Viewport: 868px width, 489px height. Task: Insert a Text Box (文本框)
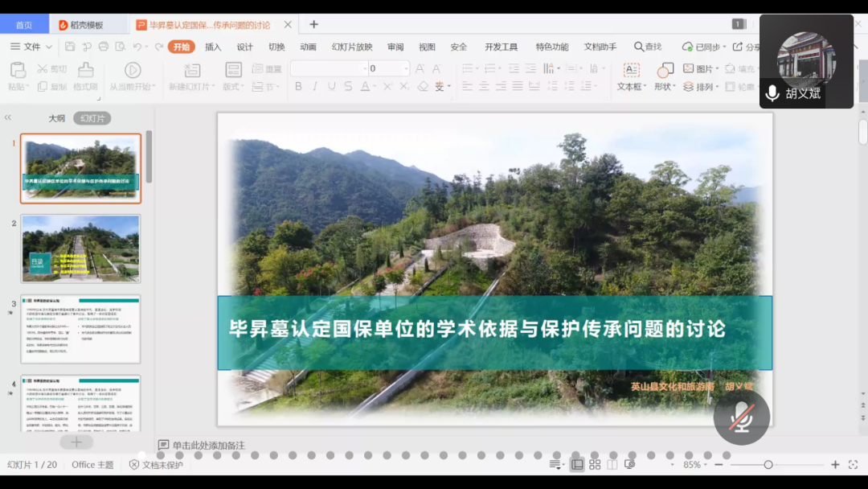[x=631, y=76]
